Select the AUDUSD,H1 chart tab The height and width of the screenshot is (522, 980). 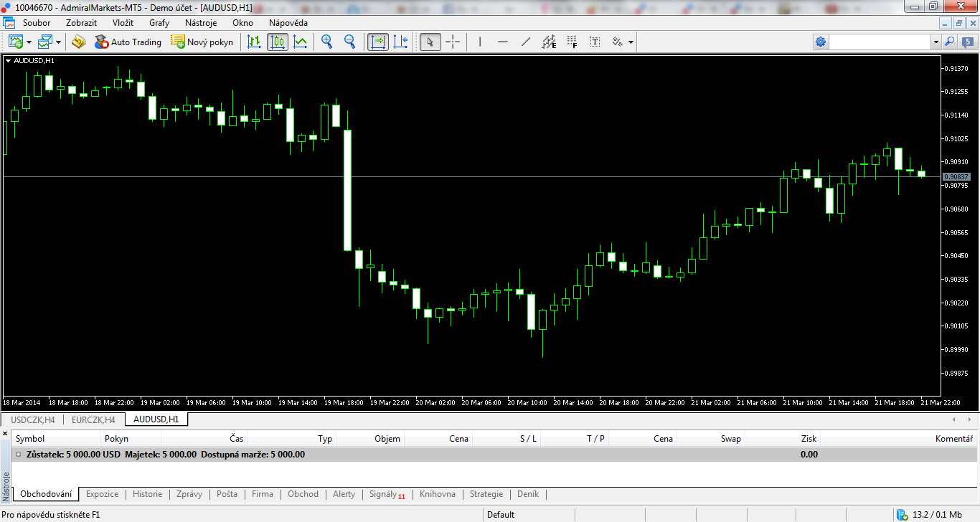(156, 419)
